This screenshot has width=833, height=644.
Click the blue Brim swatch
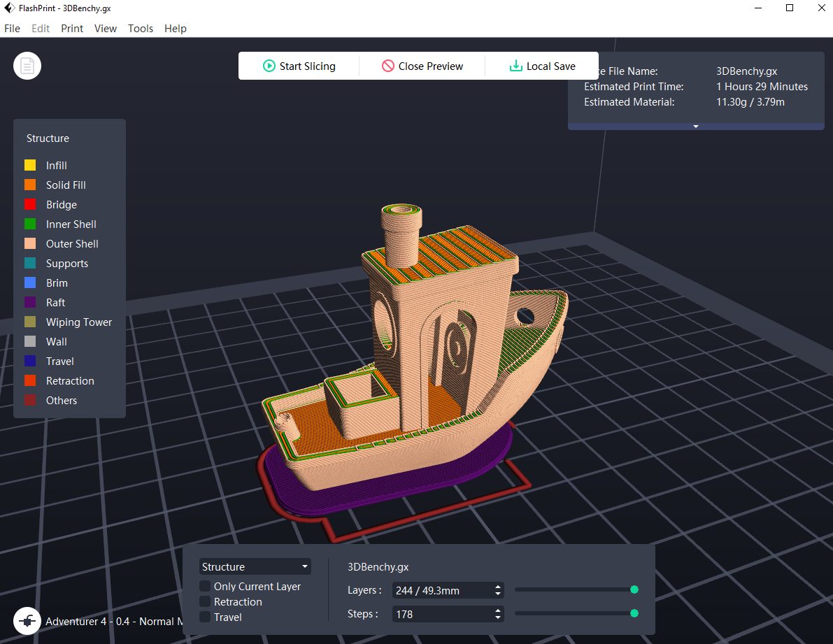click(30, 283)
